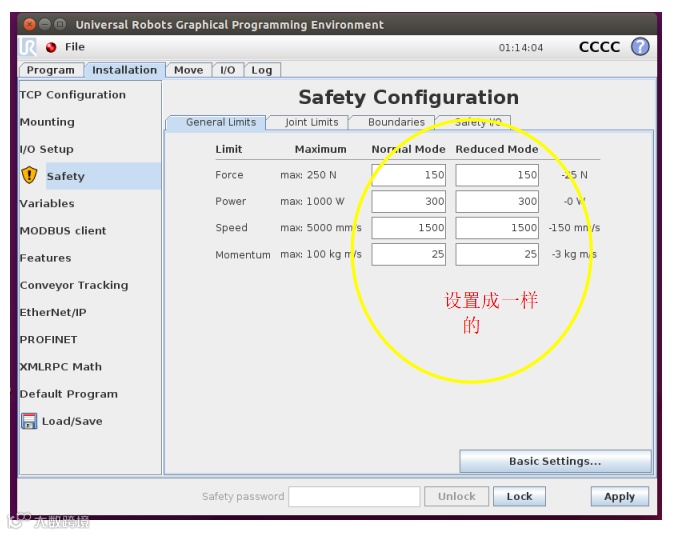Click the Power Reduced Mode field

497,201
